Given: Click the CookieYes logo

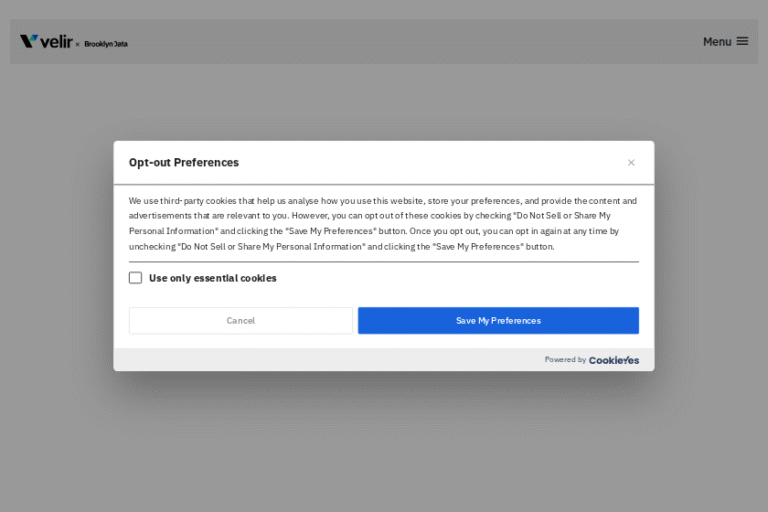Looking at the screenshot, I should (x=614, y=360).
